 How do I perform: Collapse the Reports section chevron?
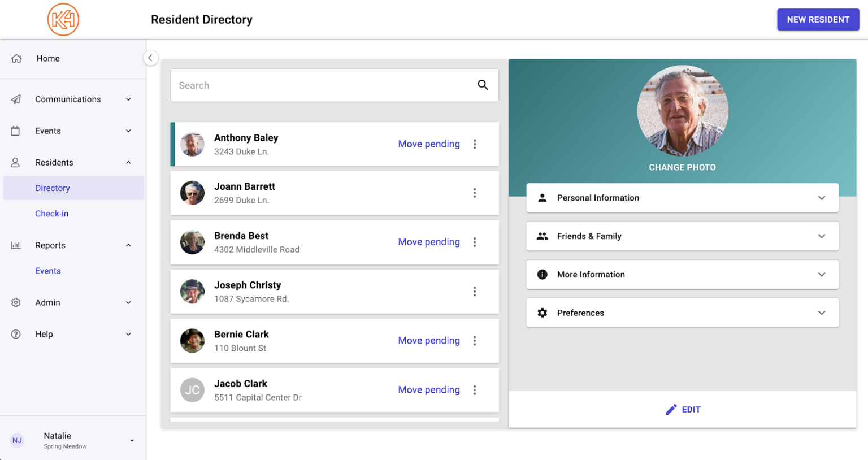coord(128,245)
